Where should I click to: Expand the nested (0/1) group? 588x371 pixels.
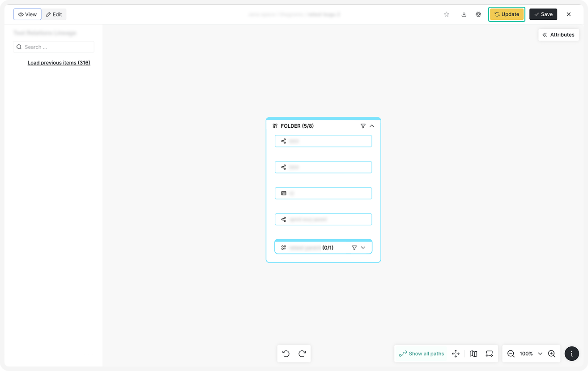click(x=363, y=247)
